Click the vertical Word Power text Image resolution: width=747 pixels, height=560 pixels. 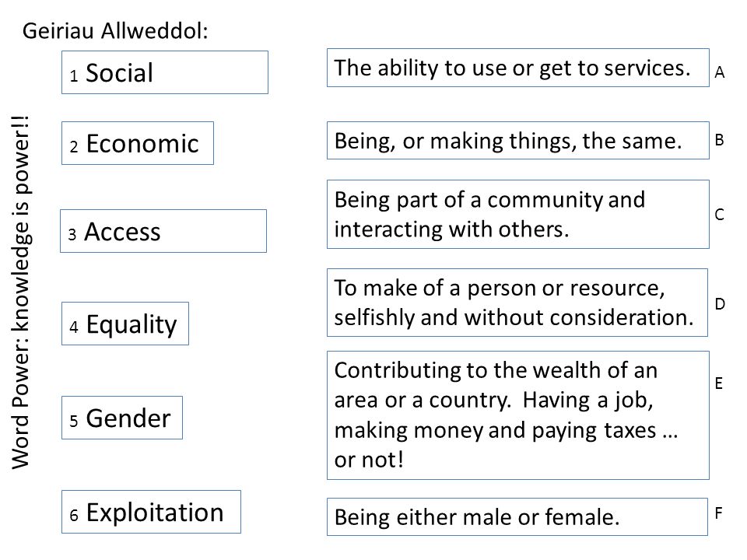pos(20,292)
